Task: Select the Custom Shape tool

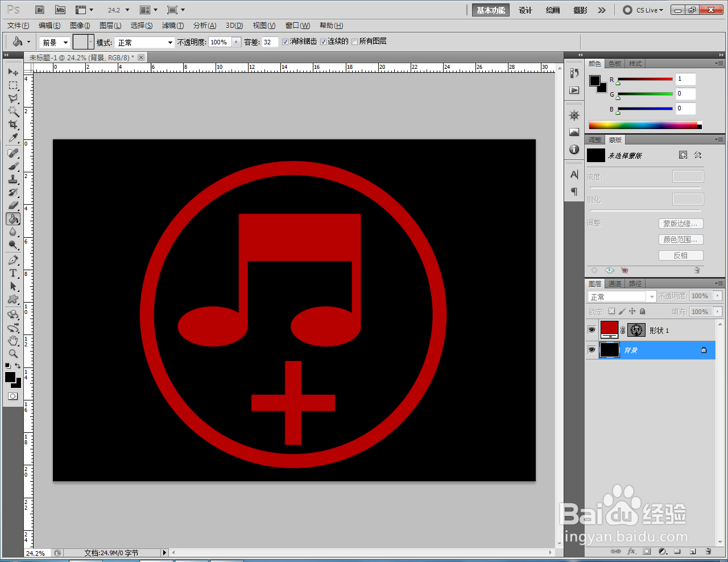Action: tap(13, 299)
